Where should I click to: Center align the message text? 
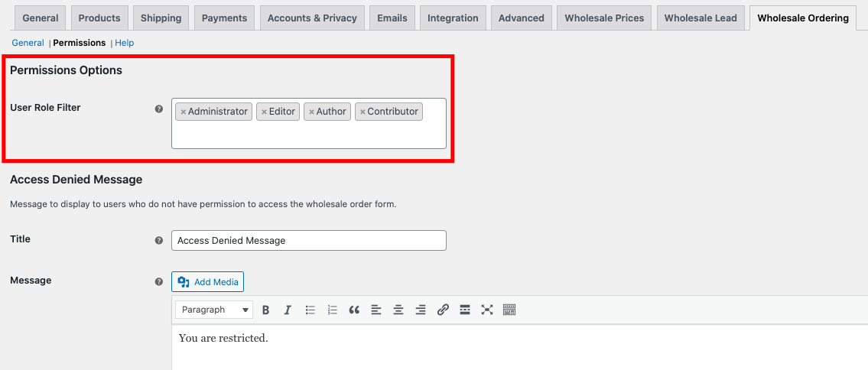[x=398, y=310]
